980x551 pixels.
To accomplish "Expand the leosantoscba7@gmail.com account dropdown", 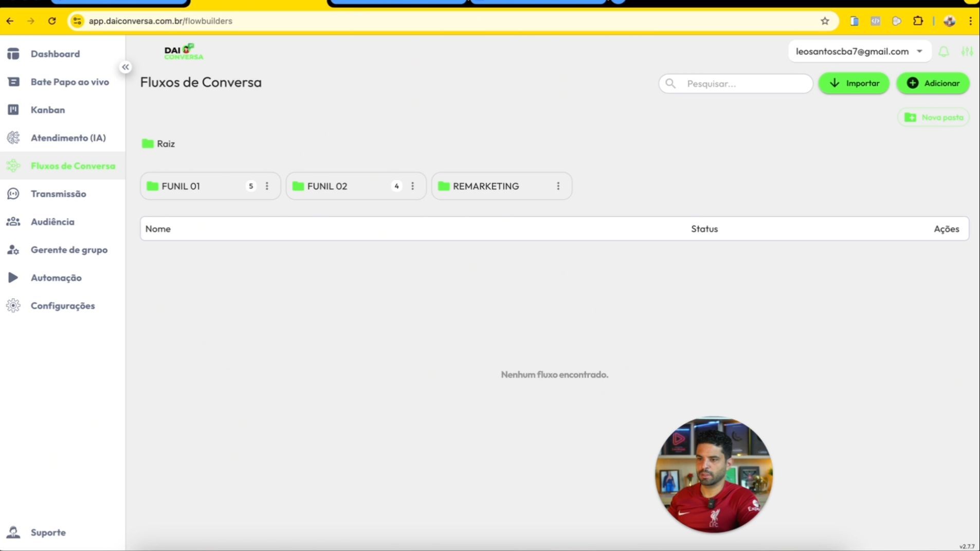I will coord(860,51).
